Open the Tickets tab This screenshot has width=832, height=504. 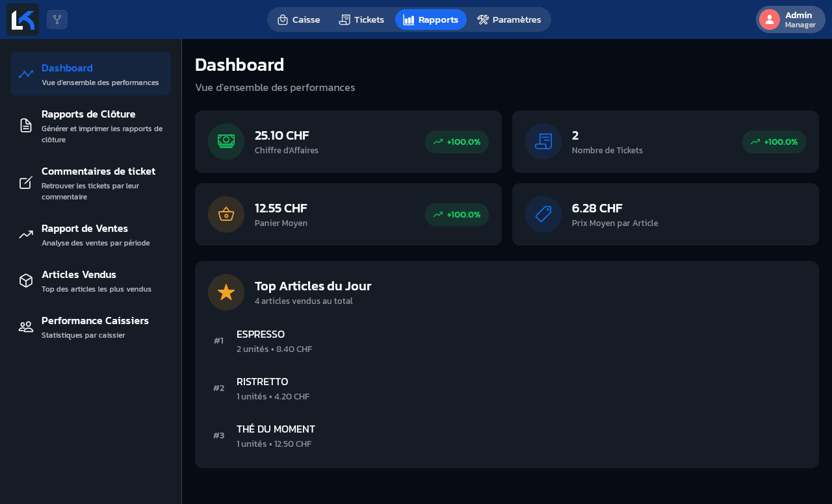pyautogui.click(x=361, y=19)
